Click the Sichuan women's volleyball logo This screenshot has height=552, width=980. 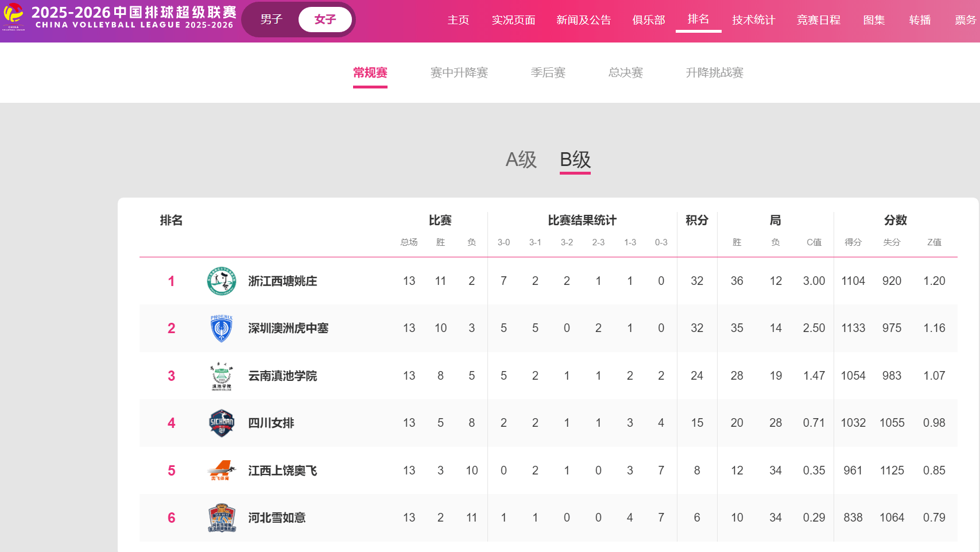click(x=222, y=423)
